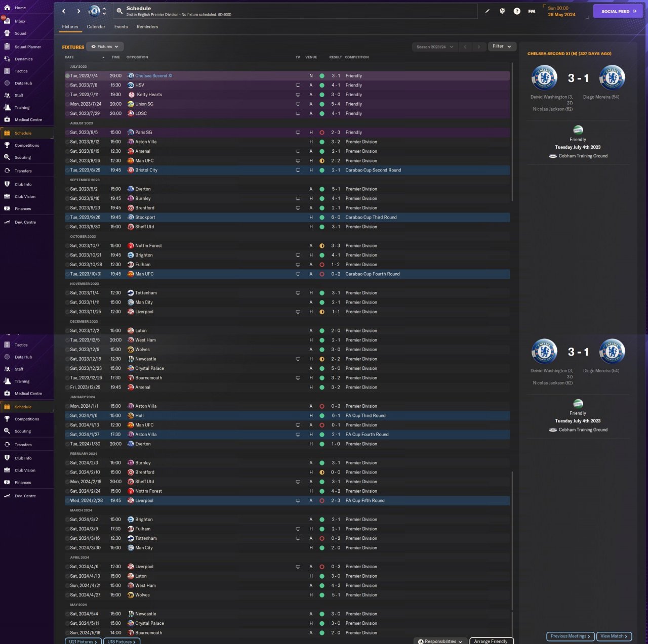
Task: Click the magnifier search icon beside Schedule
Action: pyautogui.click(x=119, y=11)
